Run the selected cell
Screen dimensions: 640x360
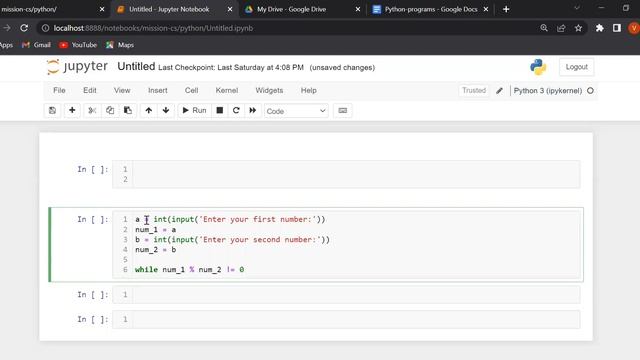(194, 111)
